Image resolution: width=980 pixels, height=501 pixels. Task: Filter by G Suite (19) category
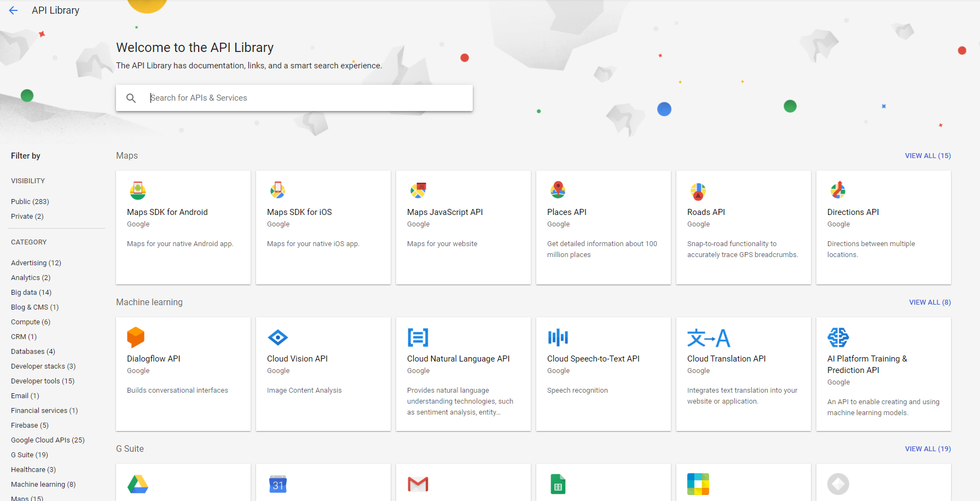(30, 455)
